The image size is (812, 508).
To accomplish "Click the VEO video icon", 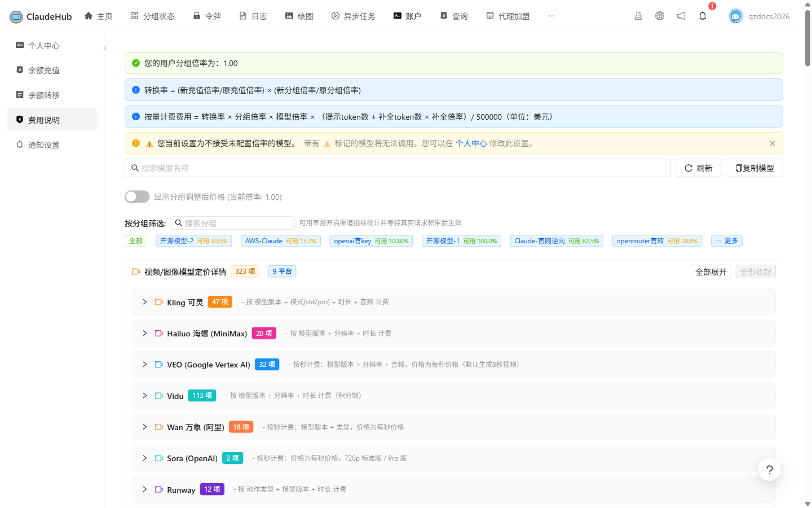I will pos(159,365).
